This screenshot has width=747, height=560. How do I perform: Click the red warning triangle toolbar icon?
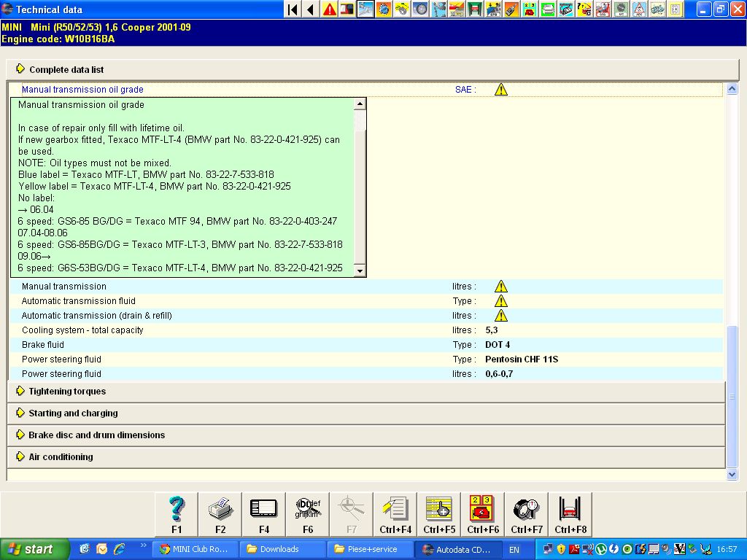330,9
